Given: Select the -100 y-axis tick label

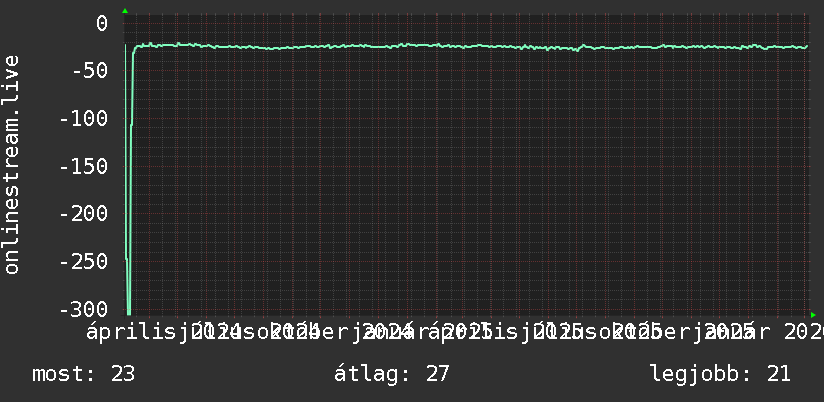Looking at the screenshot, I should tap(84, 119).
